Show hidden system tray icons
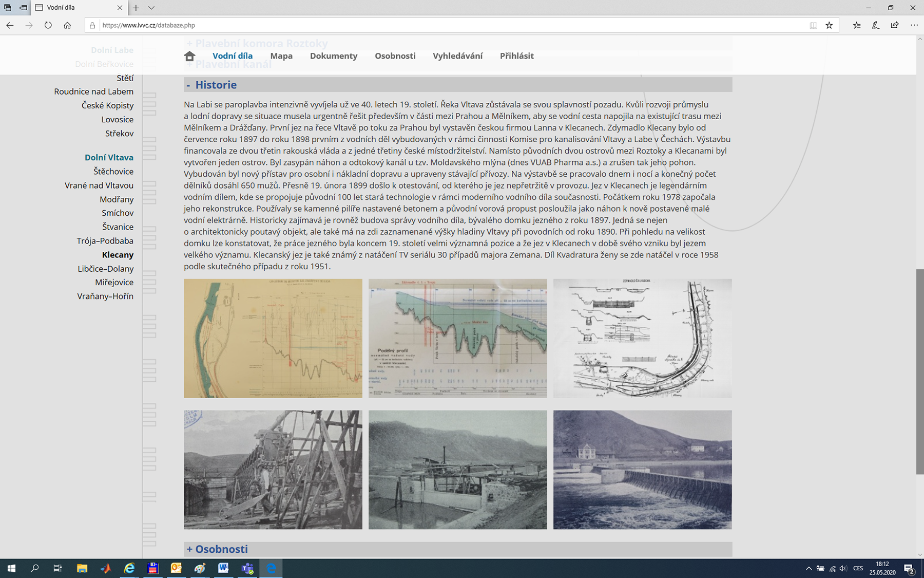Screen dimensions: 924x578 [x=808, y=568]
